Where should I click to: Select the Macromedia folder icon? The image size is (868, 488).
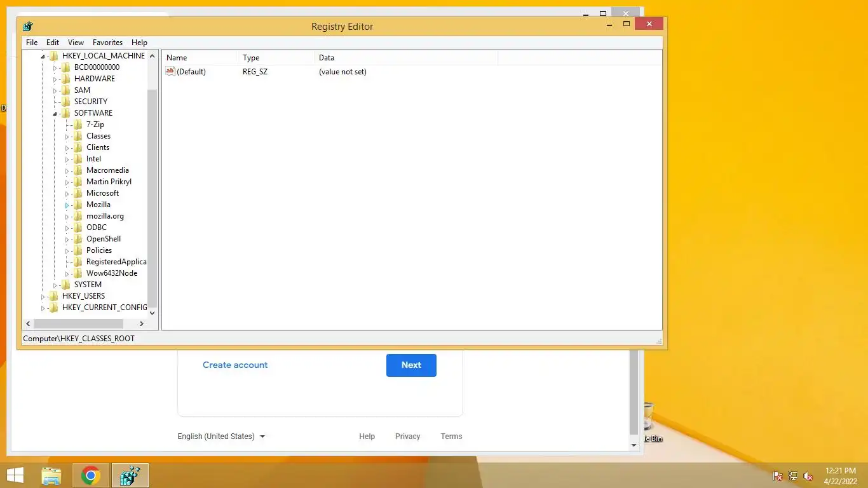[78, 170]
